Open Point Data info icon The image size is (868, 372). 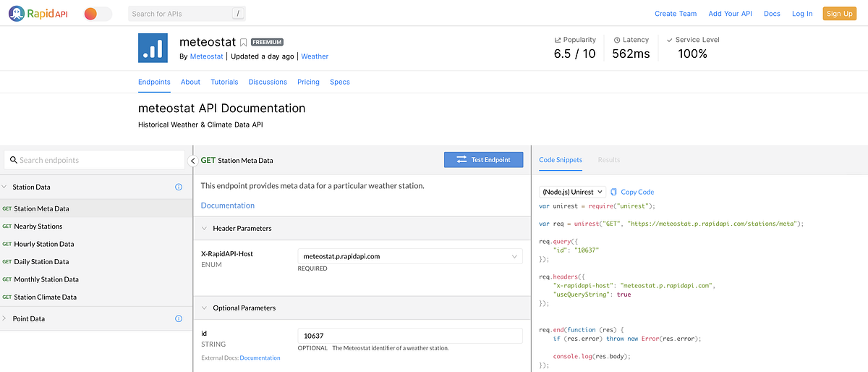pyautogui.click(x=179, y=318)
